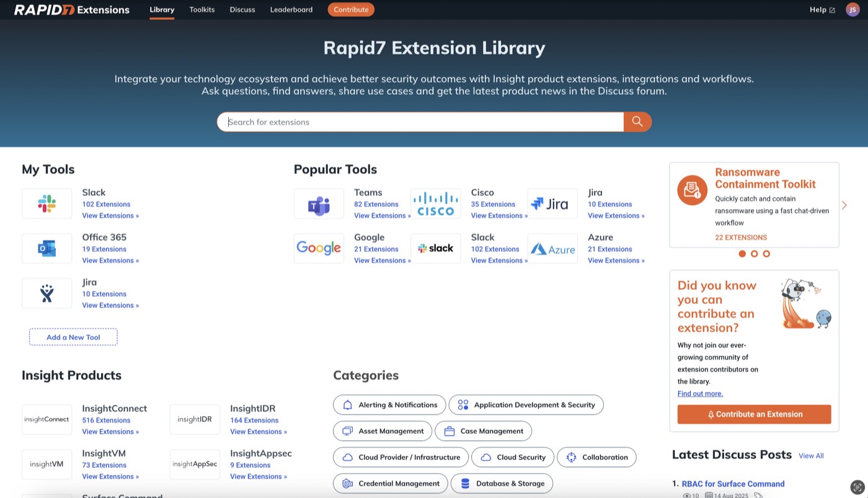Select the third carousel dot indicator
This screenshot has height=498, width=868.
point(766,254)
